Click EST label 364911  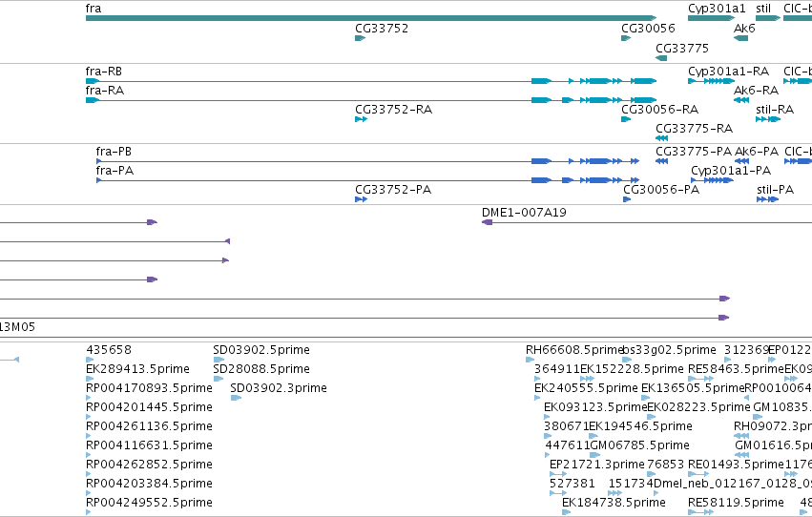556,369
